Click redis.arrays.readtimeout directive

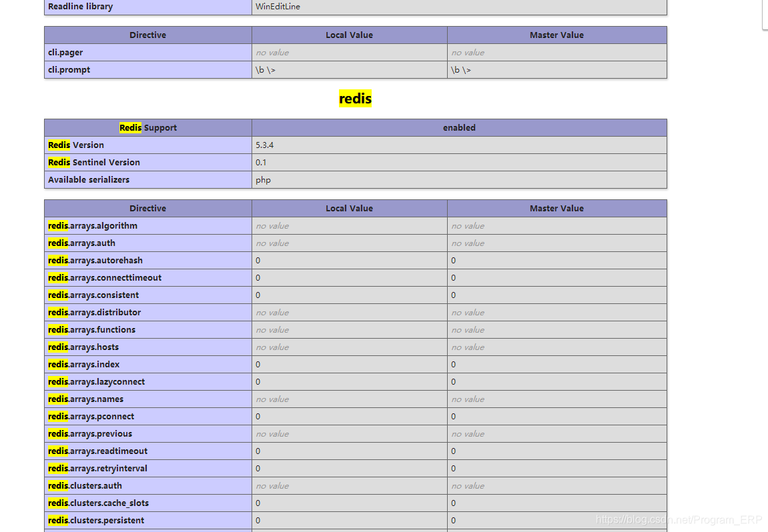click(x=97, y=451)
